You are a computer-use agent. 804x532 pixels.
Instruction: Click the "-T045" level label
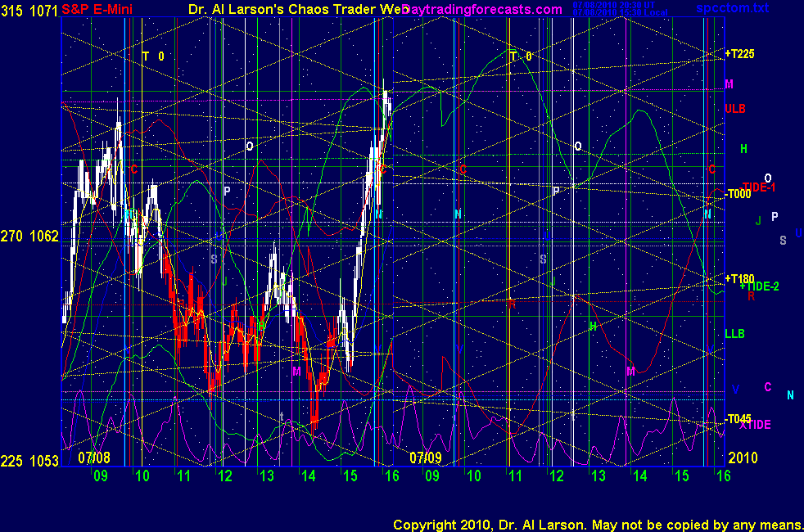coord(738,419)
